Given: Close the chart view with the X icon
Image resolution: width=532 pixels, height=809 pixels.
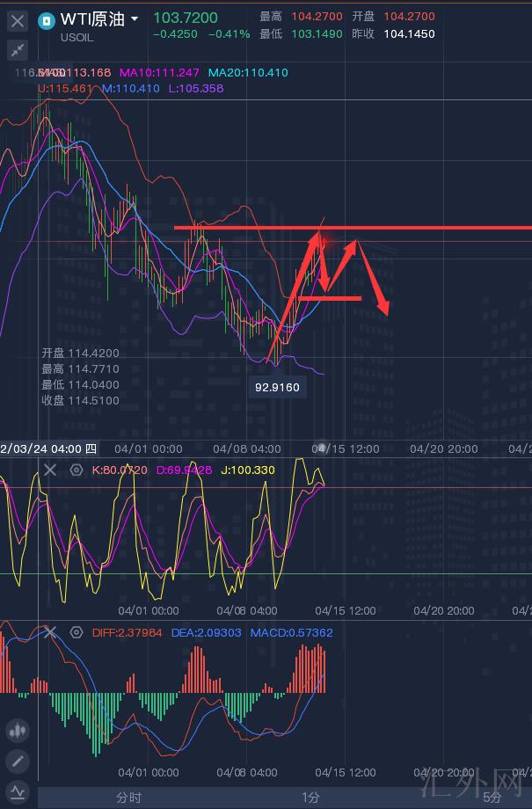Looking at the screenshot, I should (x=18, y=21).
